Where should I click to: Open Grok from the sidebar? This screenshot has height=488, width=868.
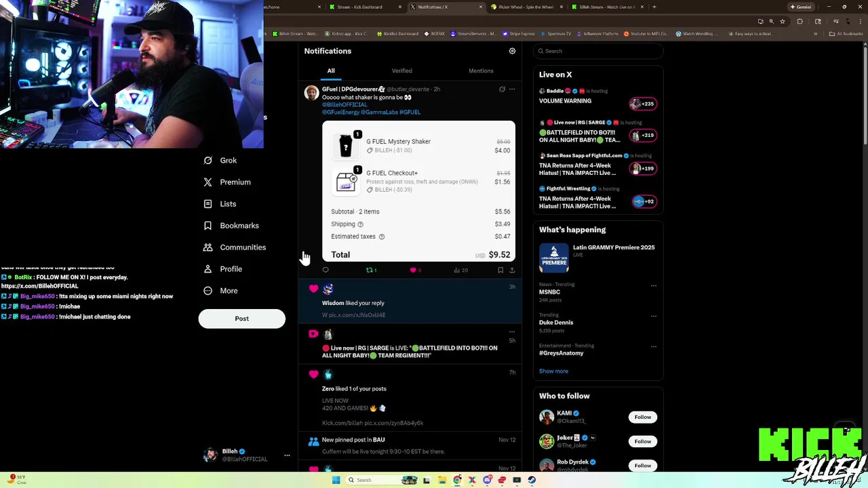click(x=220, y=161)
